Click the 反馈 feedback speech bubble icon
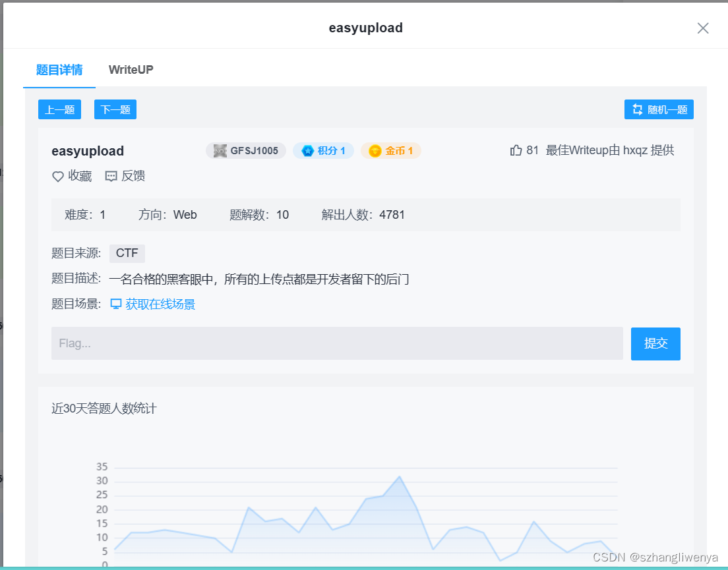The height and width of the screenshot is (570, 728). point(111,176)
